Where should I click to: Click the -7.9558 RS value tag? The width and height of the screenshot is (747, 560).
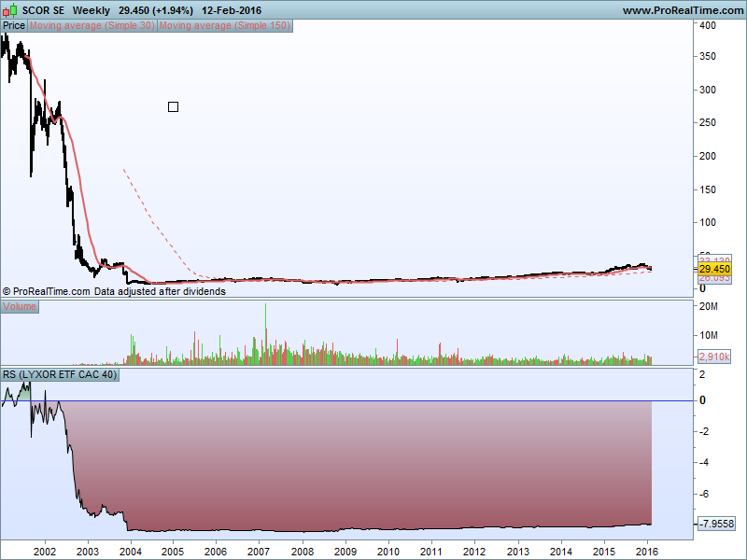[x=716, y=524]
